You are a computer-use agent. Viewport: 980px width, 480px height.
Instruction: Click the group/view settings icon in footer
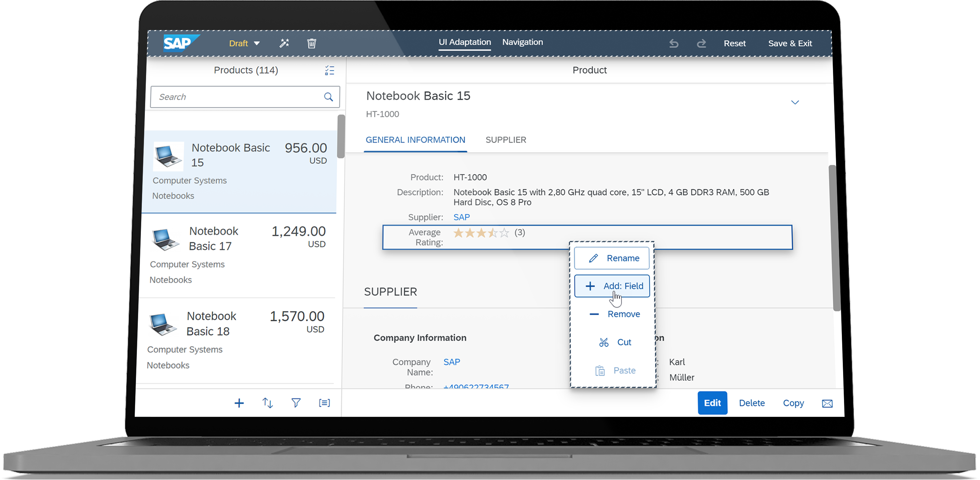pos(324,403)
